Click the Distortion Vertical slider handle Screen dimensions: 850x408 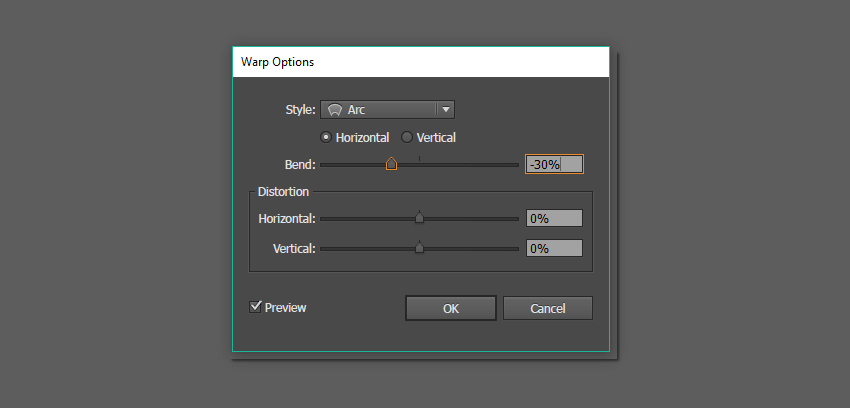419,248
